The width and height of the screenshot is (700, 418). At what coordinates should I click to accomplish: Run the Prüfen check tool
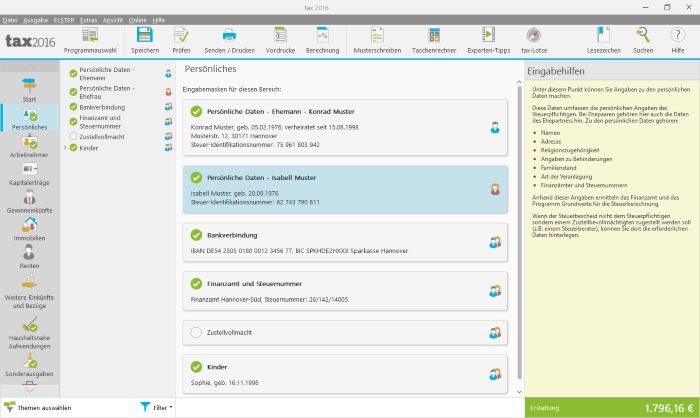[181, 41]
